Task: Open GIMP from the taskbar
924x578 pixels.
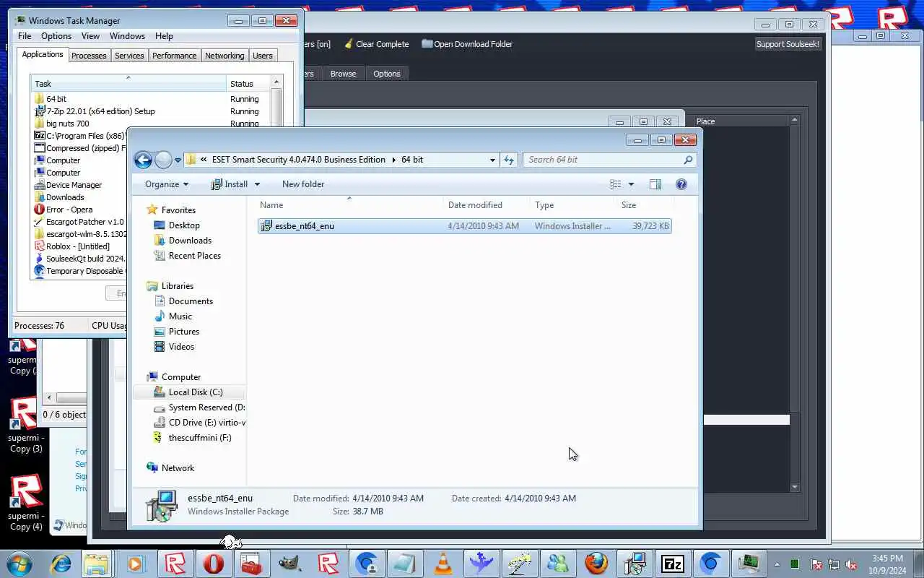Action: (x=289, y=563)
